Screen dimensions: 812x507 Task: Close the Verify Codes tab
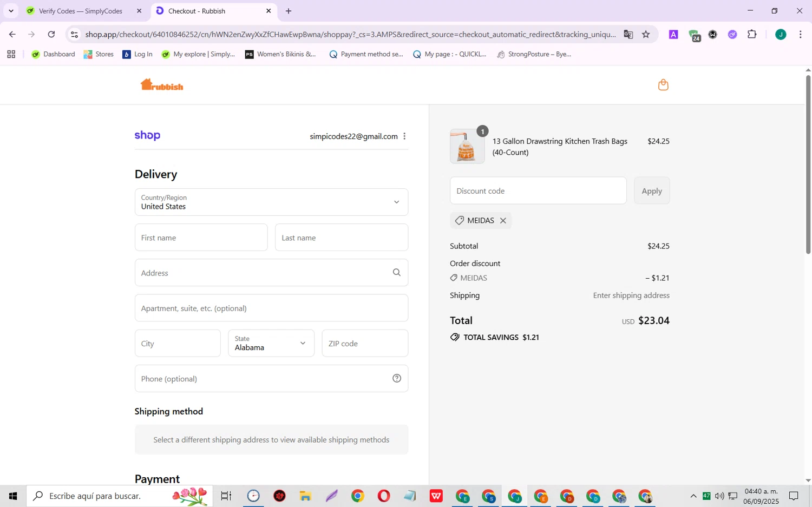point(139,11)
